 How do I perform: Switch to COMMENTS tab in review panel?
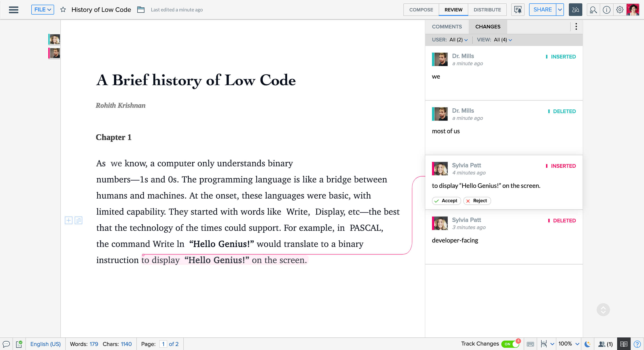tap(447, 27)
